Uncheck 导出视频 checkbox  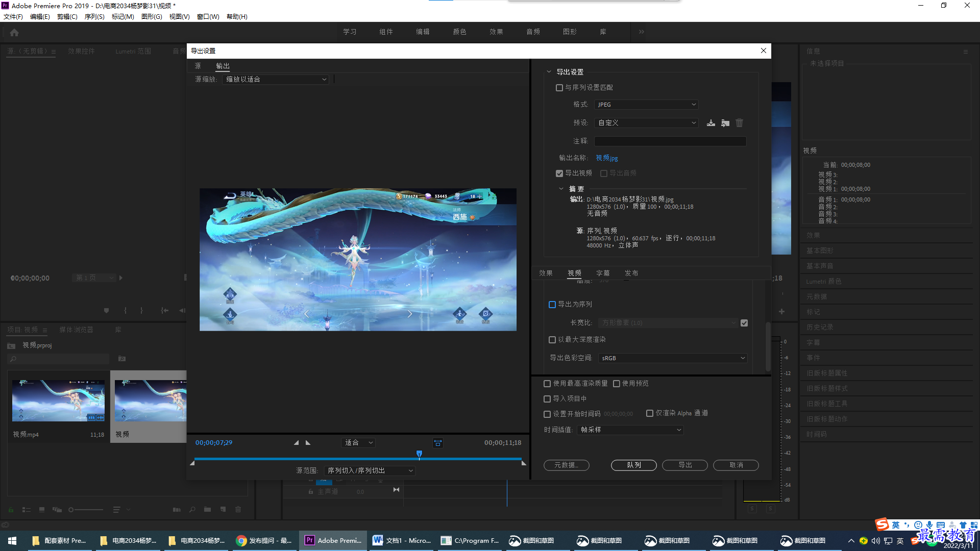point(559,173)
